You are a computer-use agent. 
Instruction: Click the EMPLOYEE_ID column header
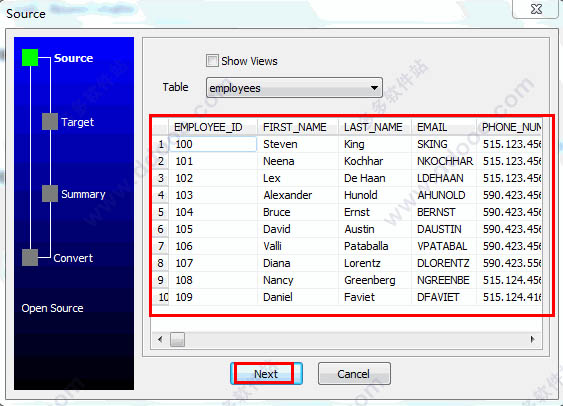213,127
